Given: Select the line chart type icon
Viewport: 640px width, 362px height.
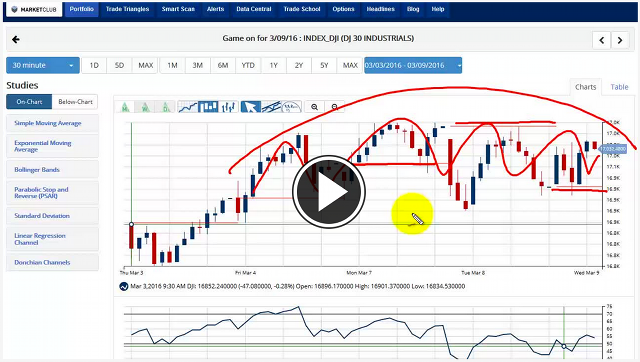Looking at the screenshot, I should (188, 107).
